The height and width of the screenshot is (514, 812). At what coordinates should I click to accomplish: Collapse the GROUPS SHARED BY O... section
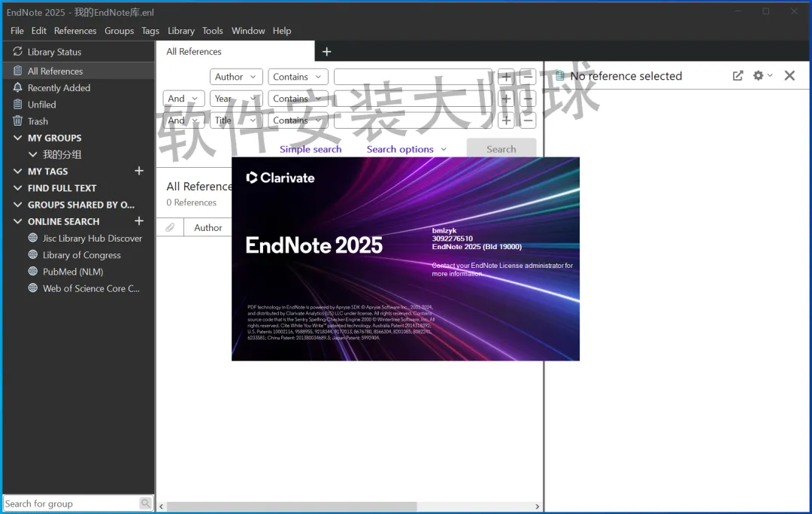point(17,204)
